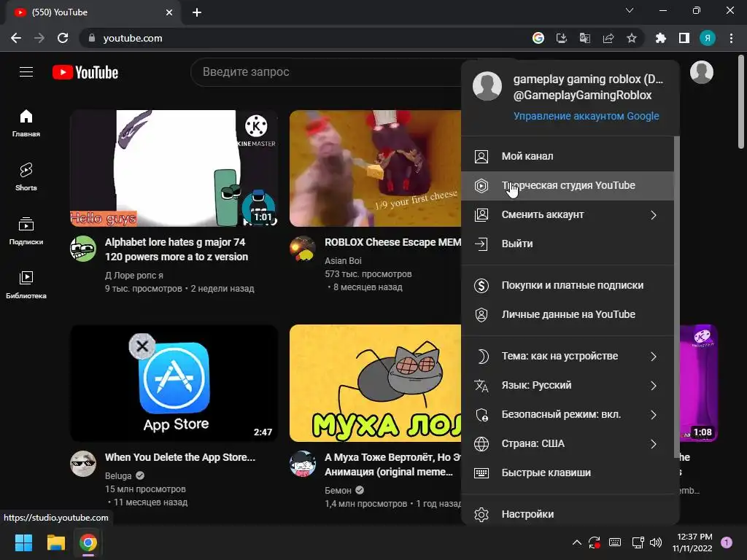
Task: Open the notification center badge
Action: pyautogui.click(x=727, y=542)
